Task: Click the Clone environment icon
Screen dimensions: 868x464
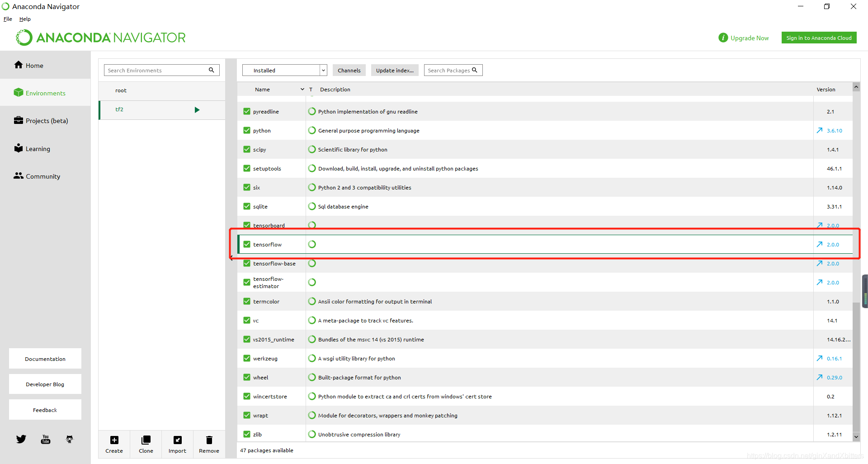Action: (146, 440)
